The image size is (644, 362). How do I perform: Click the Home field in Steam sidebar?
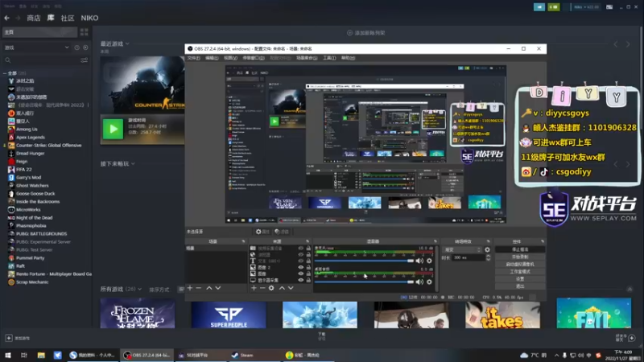coord(39,32)
